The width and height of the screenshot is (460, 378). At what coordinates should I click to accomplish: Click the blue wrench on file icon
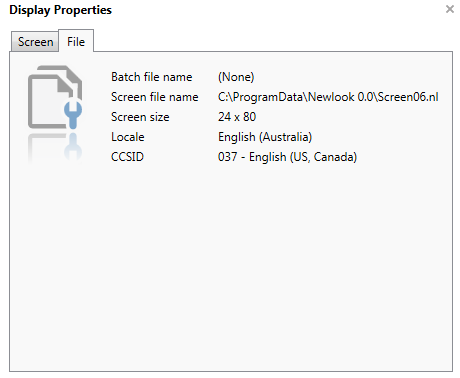[x=73, y=114]
